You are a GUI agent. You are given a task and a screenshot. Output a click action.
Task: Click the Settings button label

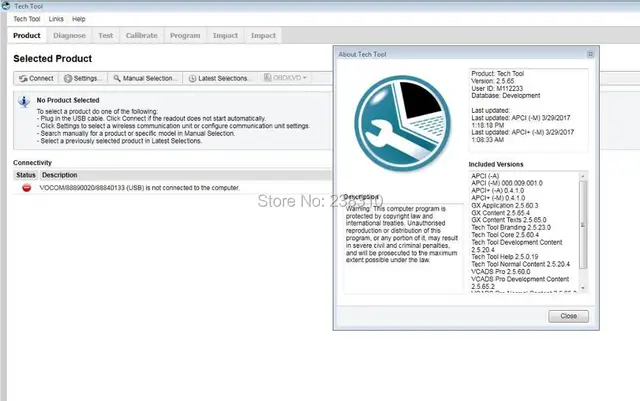click(x=86, y=78)
